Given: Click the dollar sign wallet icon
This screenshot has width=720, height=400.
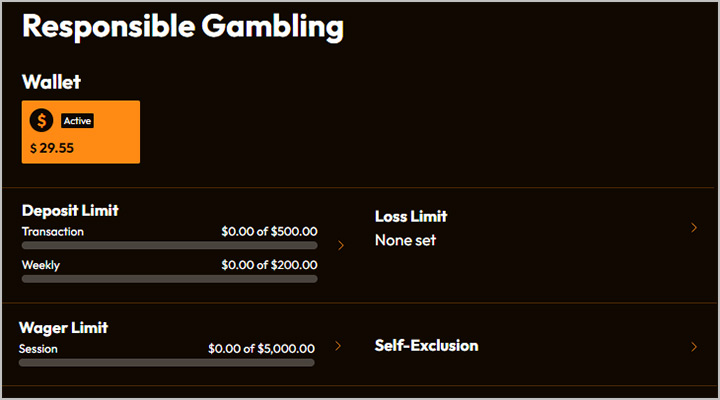Looking at the screenshot, I should (x=41, y=121).
